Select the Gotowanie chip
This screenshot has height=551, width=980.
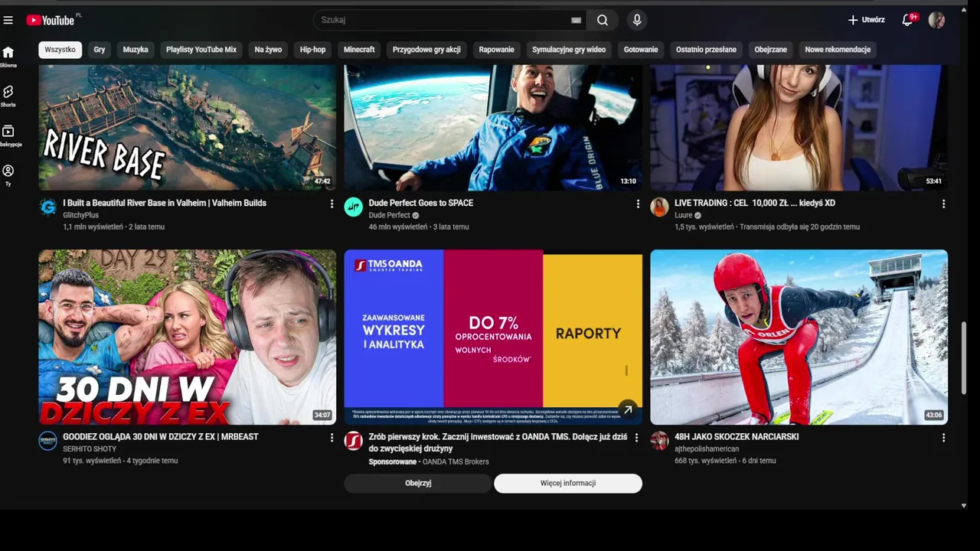click(x=641, y=50)
